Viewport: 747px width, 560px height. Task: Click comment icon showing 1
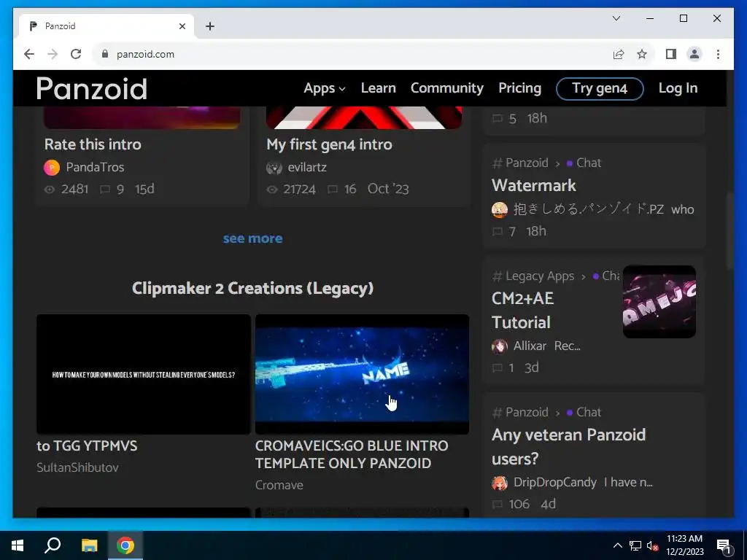tap(498, 368)
